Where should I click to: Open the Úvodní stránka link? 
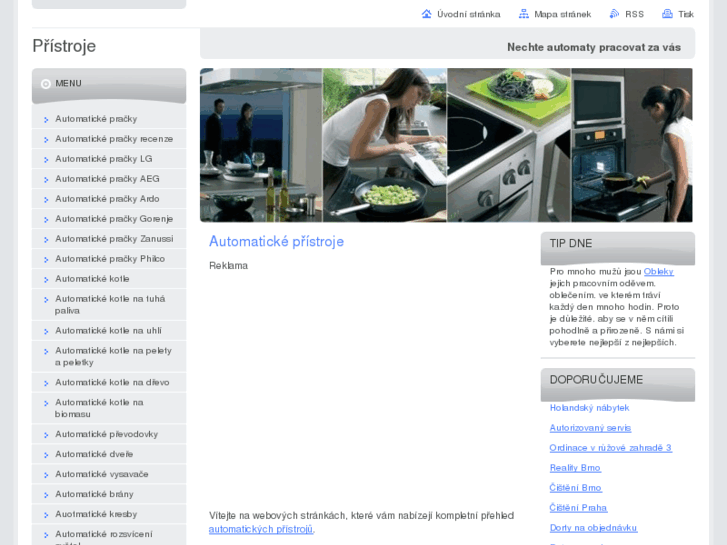pos(468,14)
